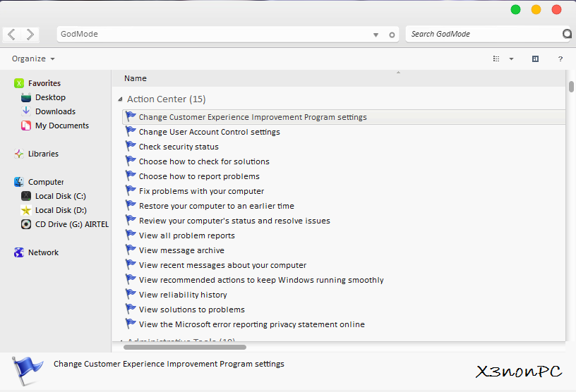
Task: Select Choose how to check for solutions
Action: 204,161
